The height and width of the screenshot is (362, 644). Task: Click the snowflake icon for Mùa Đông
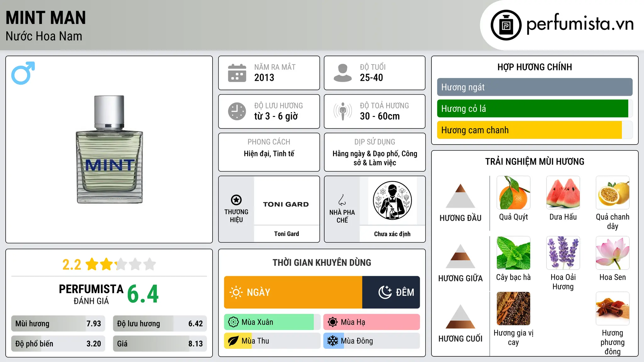pos(332,341)
